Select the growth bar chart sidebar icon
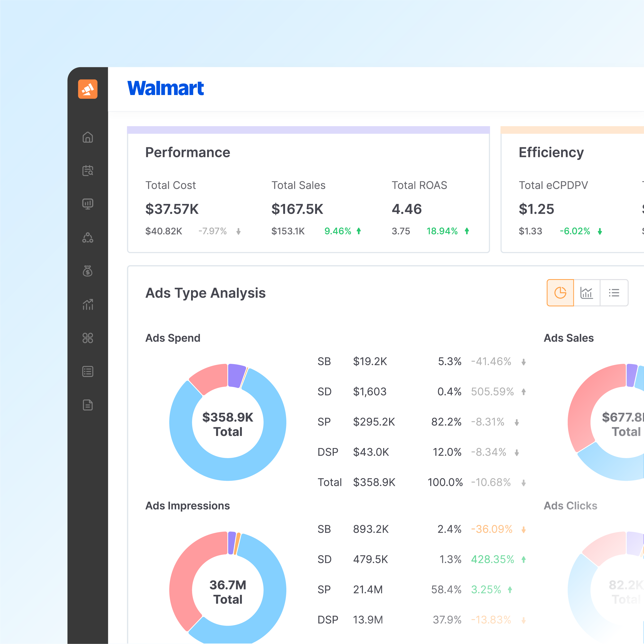The image size is (644, 644). pos(88,304)
